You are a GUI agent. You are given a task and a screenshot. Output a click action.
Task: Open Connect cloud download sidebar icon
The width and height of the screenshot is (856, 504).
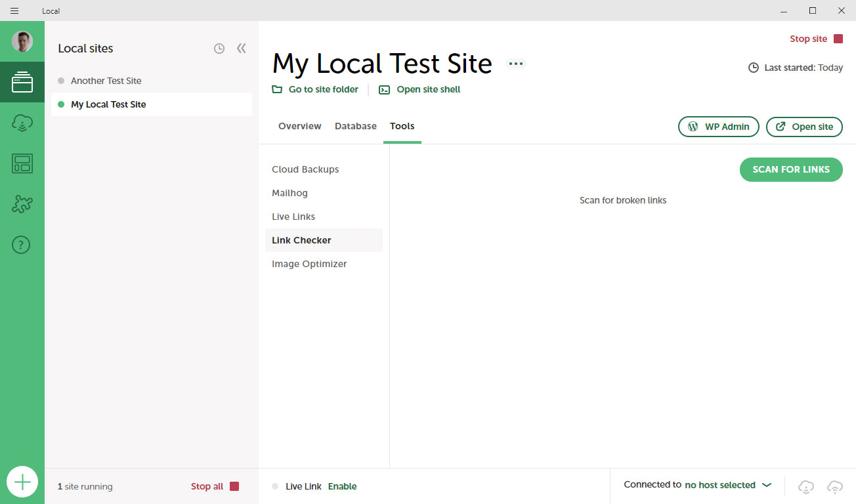22,123
